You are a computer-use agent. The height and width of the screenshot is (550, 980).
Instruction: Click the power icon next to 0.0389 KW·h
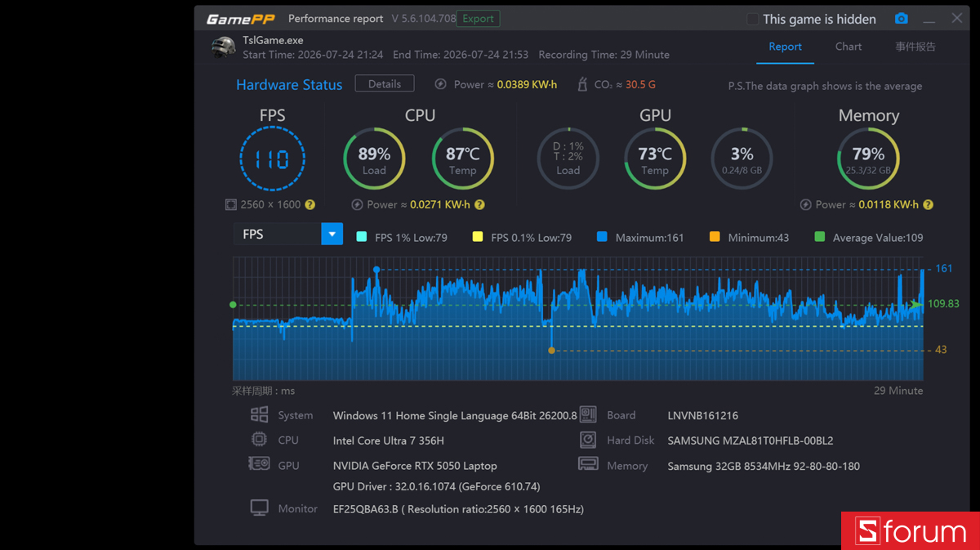click(441, 84)
